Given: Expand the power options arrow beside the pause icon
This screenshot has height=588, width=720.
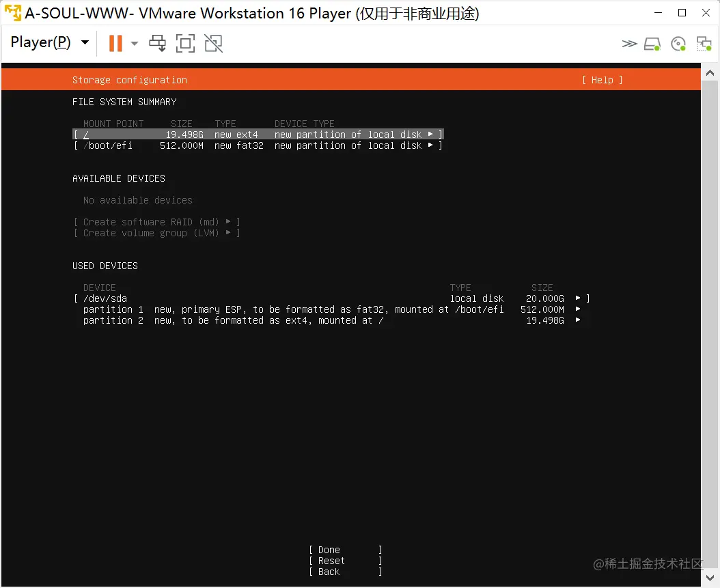Looking at the screenshot, I should point(135,44).
